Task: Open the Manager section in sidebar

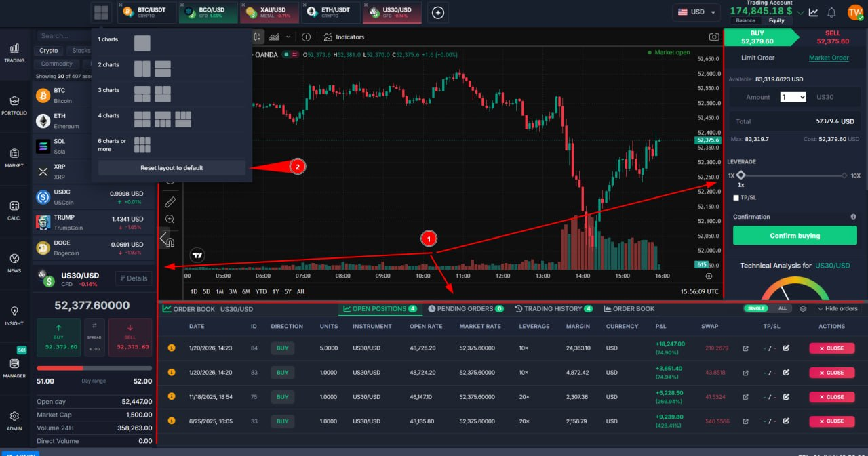Action: (14, 368)
